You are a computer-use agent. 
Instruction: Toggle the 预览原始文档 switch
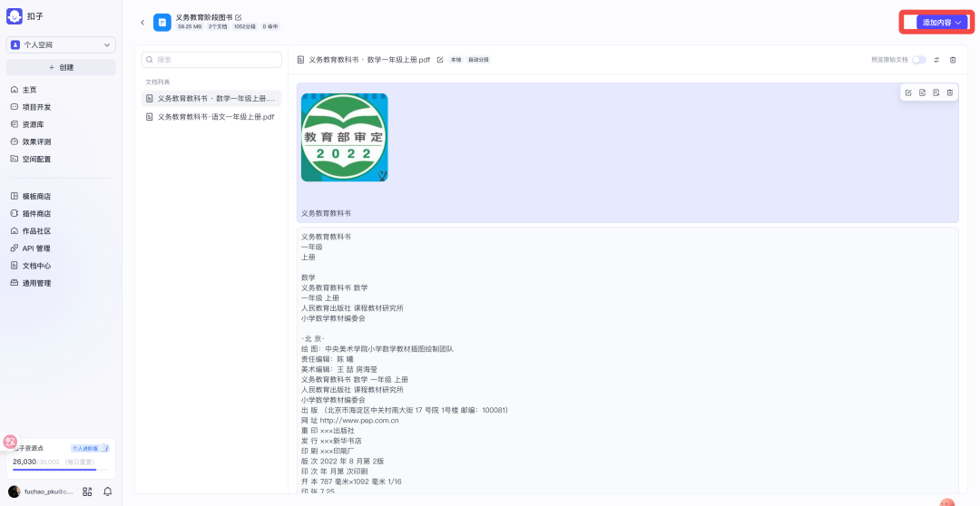click(919, 60)
